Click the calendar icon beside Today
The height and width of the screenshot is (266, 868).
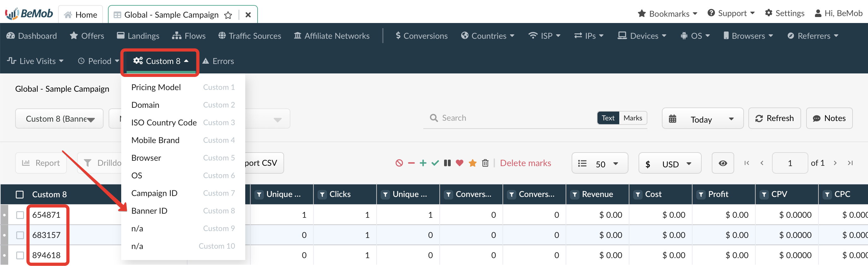pos(672,119)
